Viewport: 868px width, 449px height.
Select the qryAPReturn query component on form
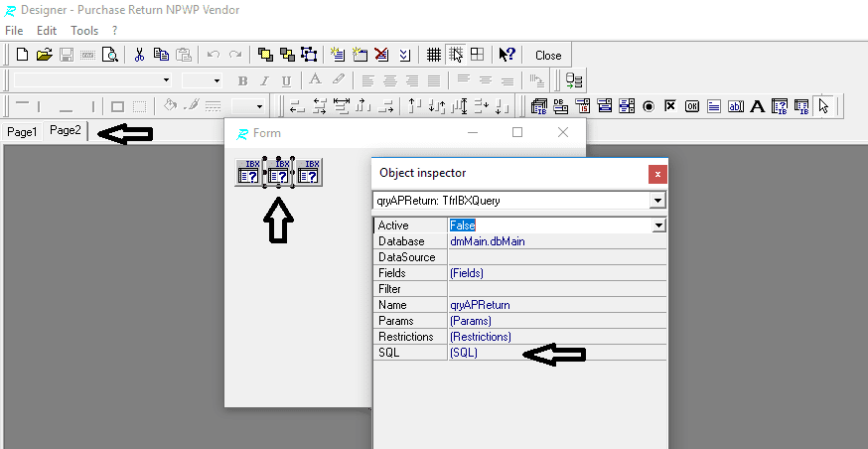[279, 172]
